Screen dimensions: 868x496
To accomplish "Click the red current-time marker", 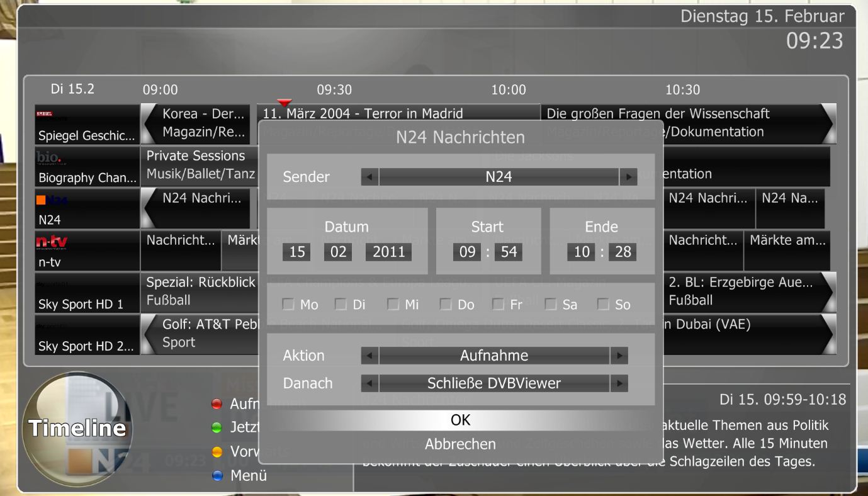I will pos(285,103).
